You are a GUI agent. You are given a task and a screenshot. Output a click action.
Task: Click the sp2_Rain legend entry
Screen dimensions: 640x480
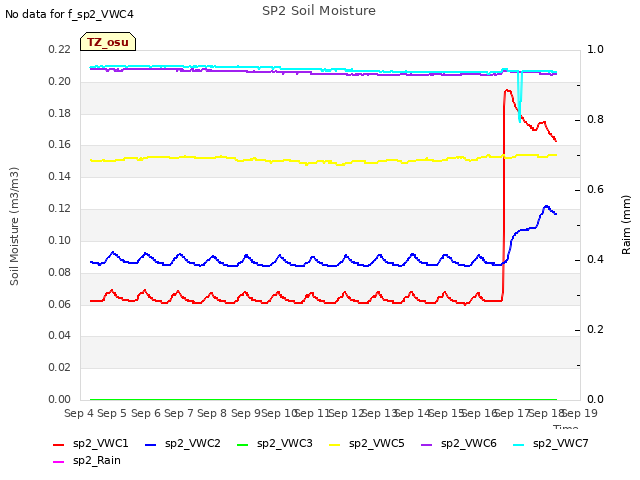(x=87, y=461)
